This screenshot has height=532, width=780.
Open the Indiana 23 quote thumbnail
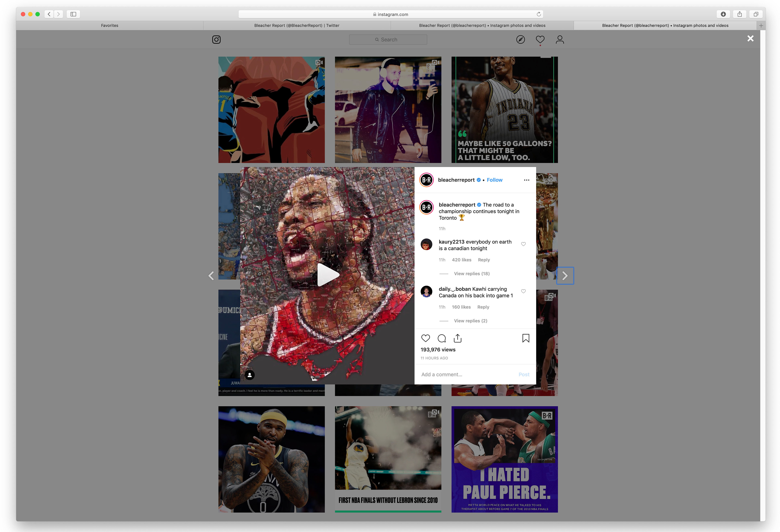coord(504,110)
